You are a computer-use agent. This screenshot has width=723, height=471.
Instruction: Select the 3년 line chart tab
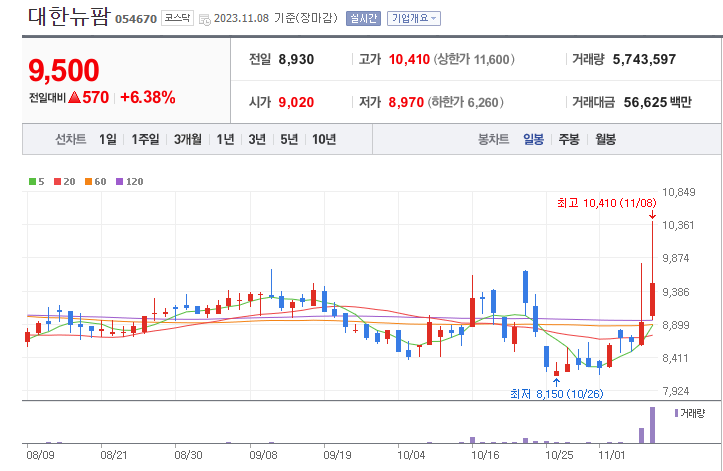click(x=257, y=139)
